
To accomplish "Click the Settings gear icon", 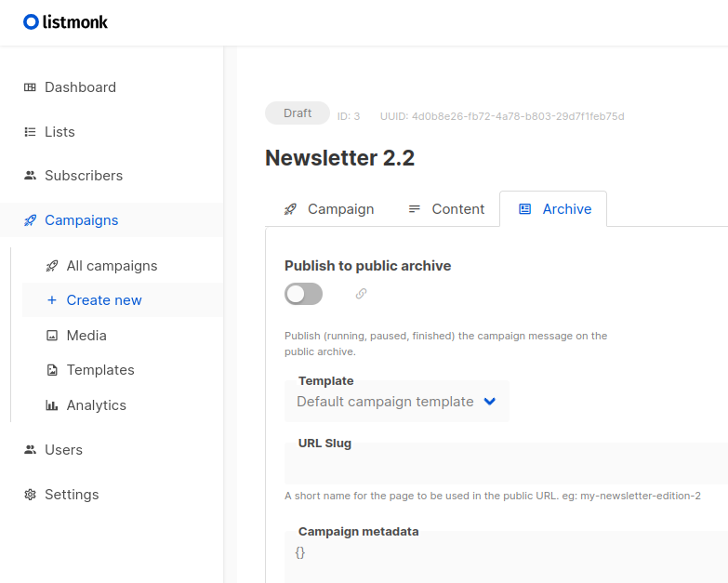I will (x=30, y=495).
